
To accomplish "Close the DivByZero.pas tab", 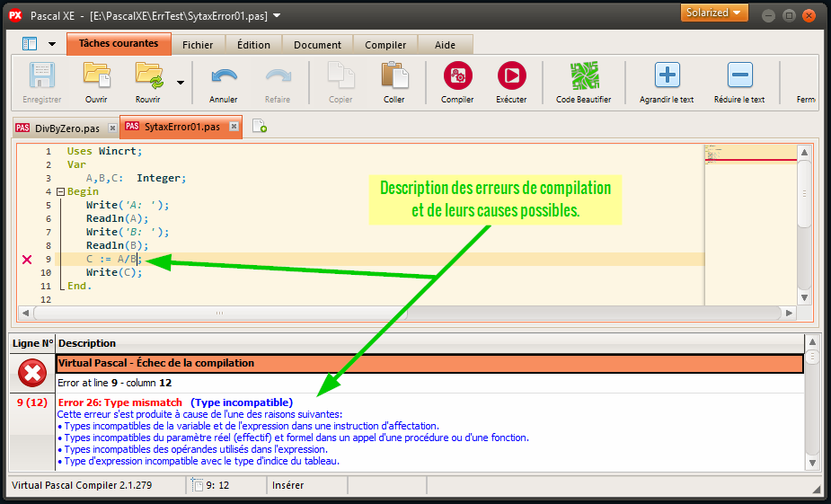I will pyautogui.click(x=112, y=128).
